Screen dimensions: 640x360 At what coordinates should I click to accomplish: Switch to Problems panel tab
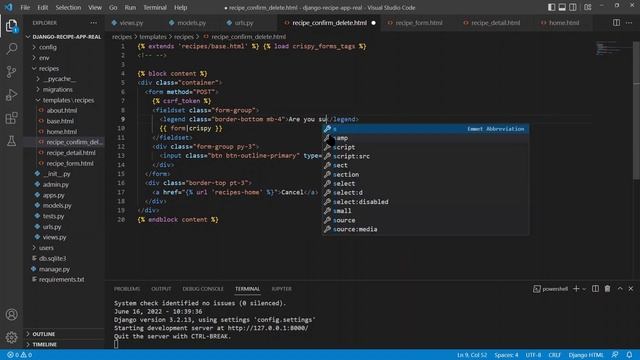[127, 289]
